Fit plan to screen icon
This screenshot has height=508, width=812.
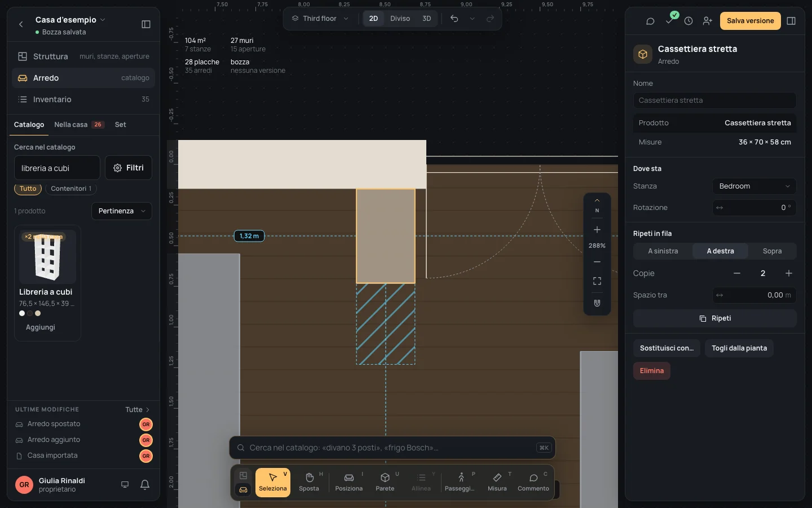pyautogui.click(x=597, y=281)
